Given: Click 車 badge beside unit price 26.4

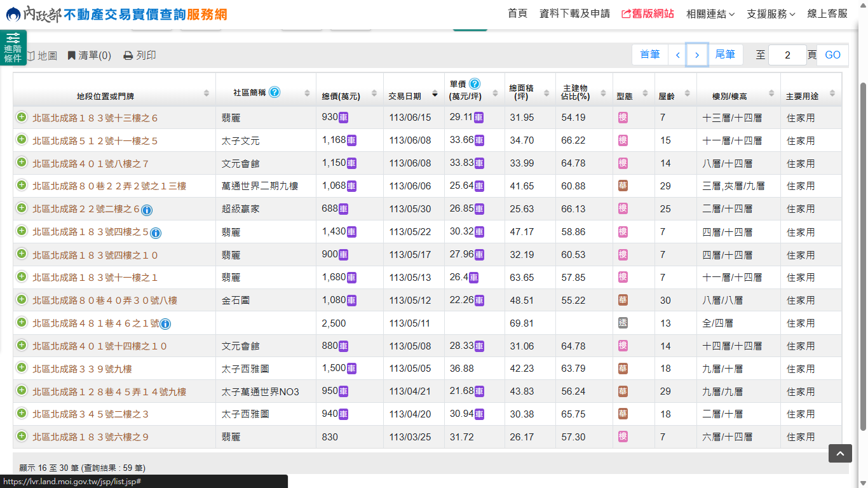Looking at the screenshot, I should (x=473, y=278).
